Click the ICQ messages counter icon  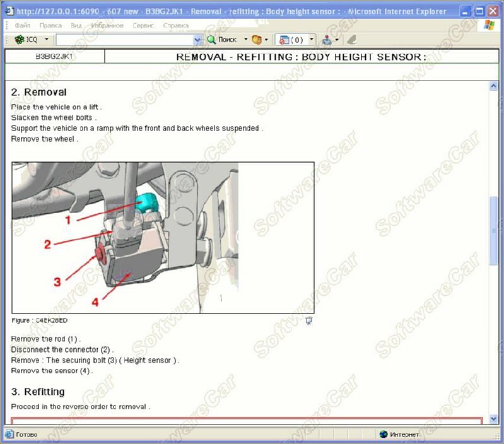click(x=284, y=40)
